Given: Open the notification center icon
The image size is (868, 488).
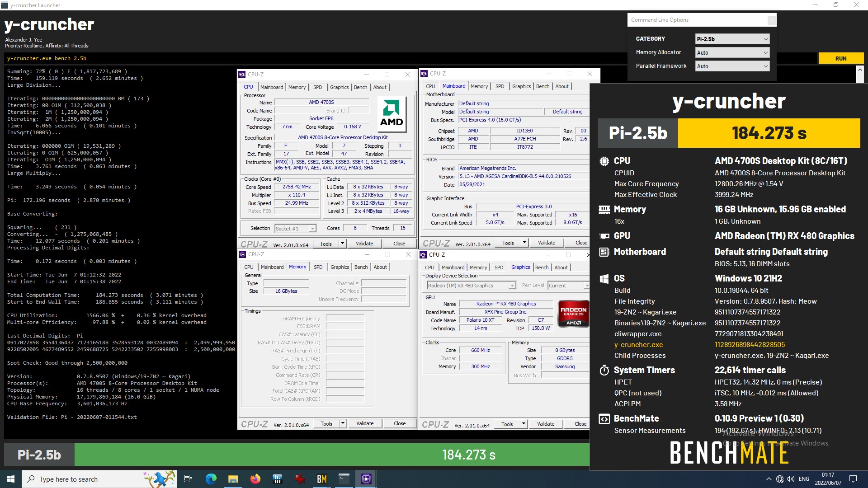Looking at the screenshot, I should click(x=853, y=479).
